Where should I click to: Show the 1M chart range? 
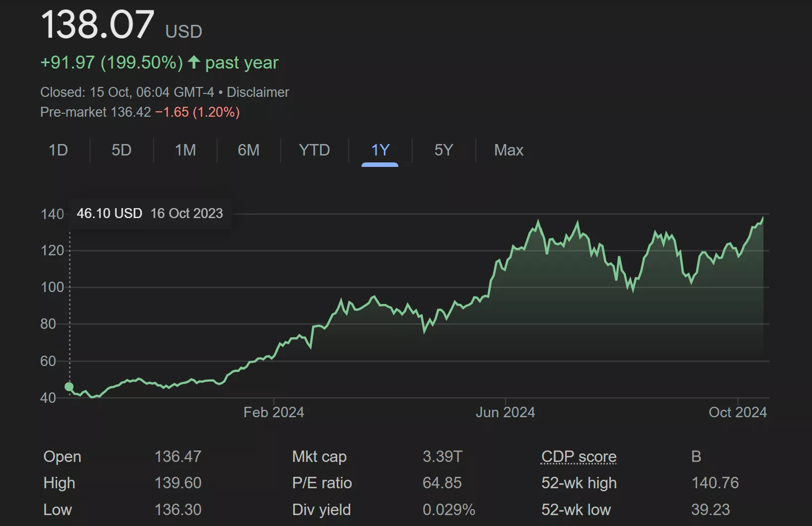point(185,150)
